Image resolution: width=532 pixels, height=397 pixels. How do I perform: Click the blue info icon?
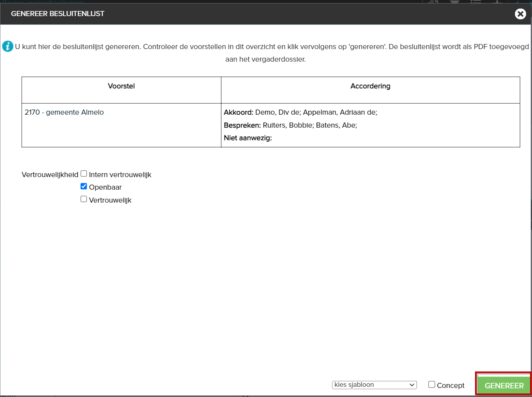tap(7, 46)
